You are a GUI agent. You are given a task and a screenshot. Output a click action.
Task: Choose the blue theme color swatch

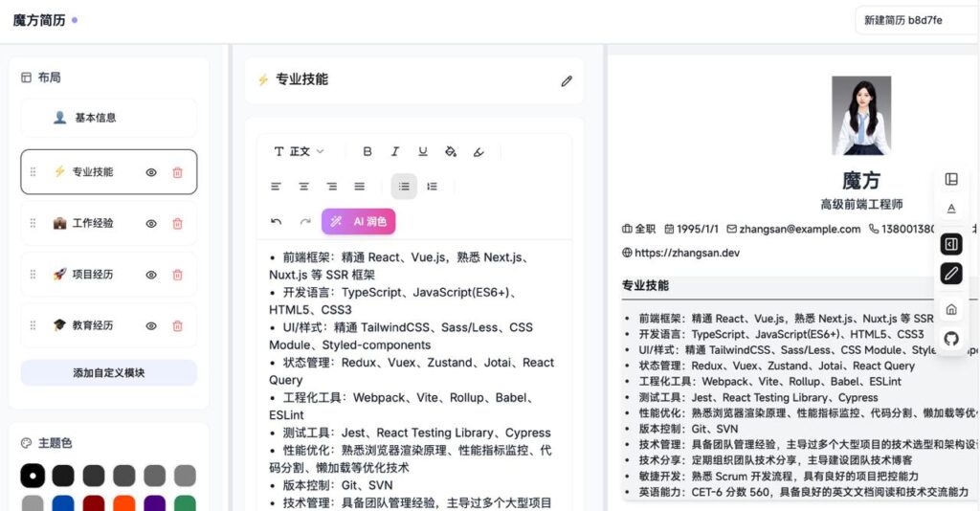click(x=62, y=503)
